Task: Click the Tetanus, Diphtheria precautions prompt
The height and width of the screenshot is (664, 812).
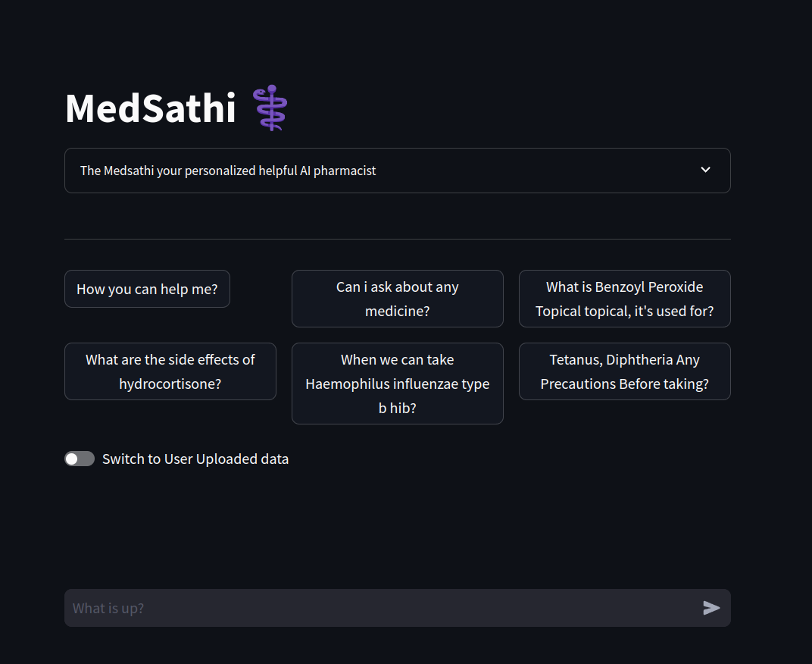Action: point(624,371)
